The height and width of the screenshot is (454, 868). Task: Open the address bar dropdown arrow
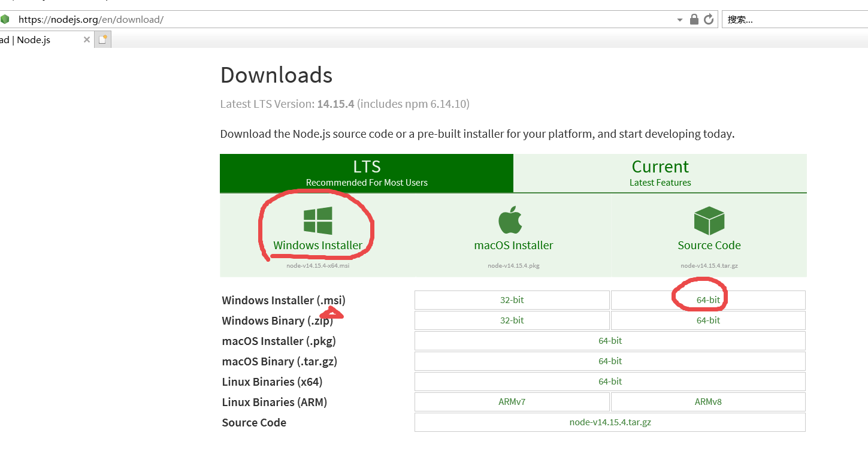point(680,20)
